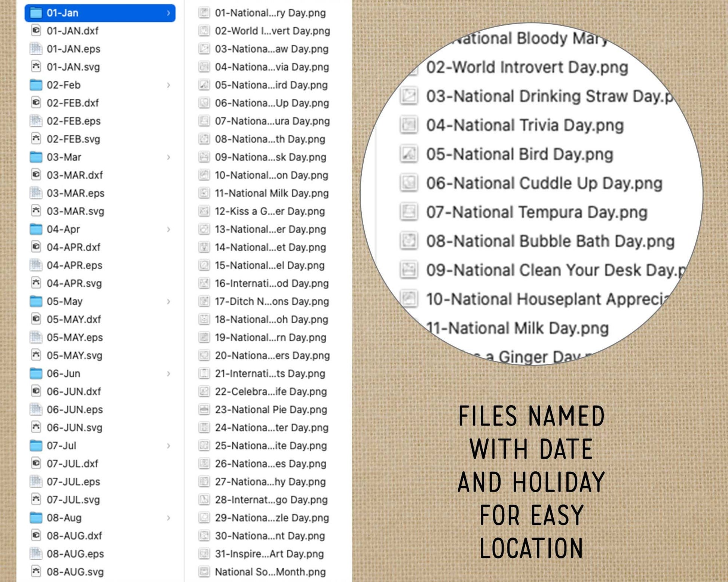The width and height of the screenshot is (728, 582).
Task: Expand the 05-May folder chevron
Action: click(169, 301)
